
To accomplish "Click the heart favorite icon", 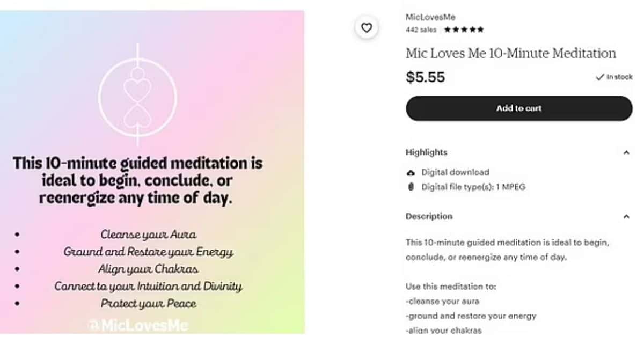I will [367, 28].
